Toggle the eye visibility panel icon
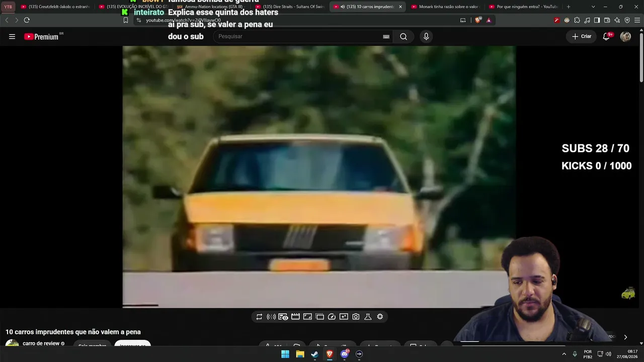This screenshot has width=644, height=362. pyautogui.click(x=283, y=317)
